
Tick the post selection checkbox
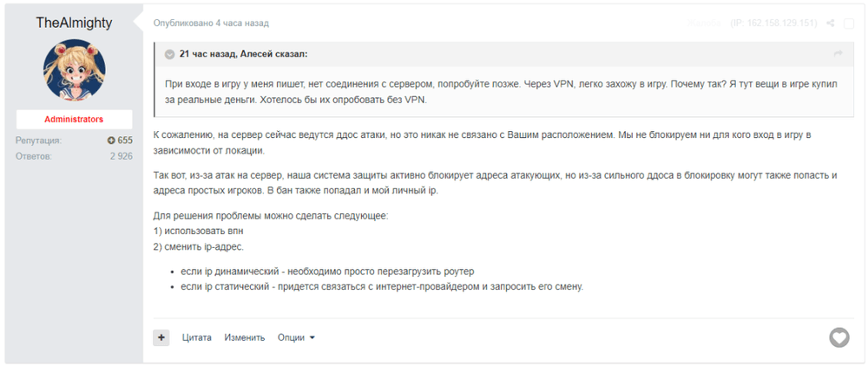(x=849, y=23)
